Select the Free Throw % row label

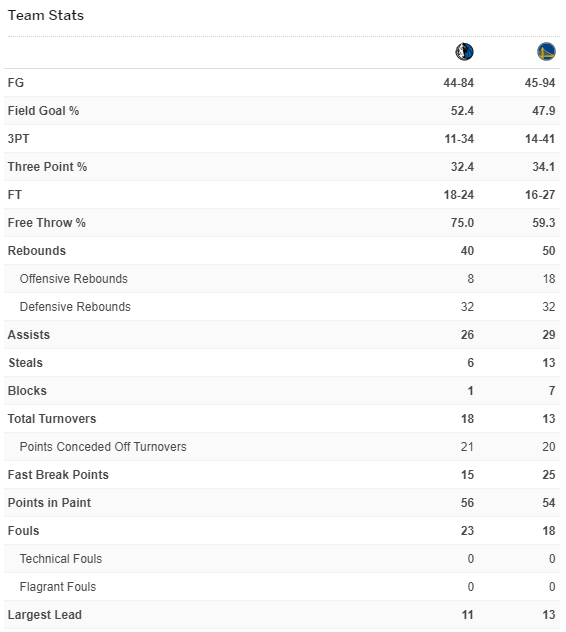[46, 222]
